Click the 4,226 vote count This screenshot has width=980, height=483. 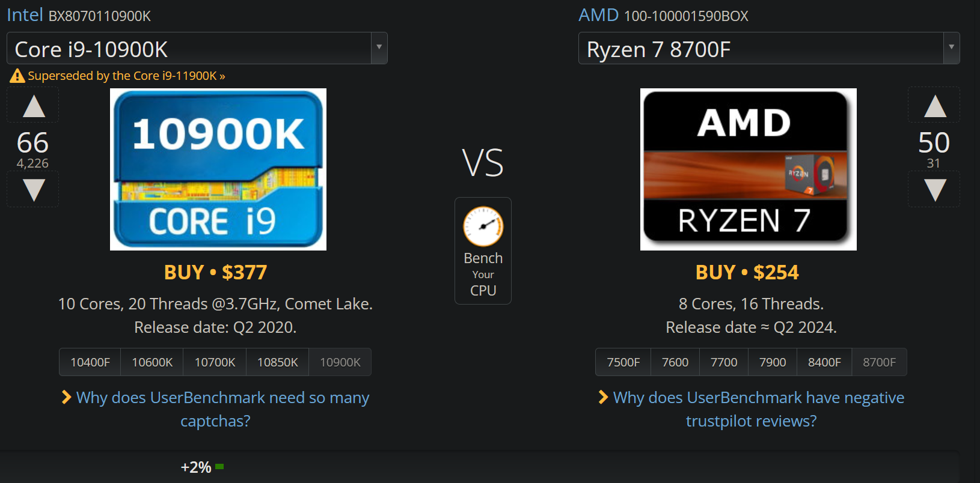(32, 163)
